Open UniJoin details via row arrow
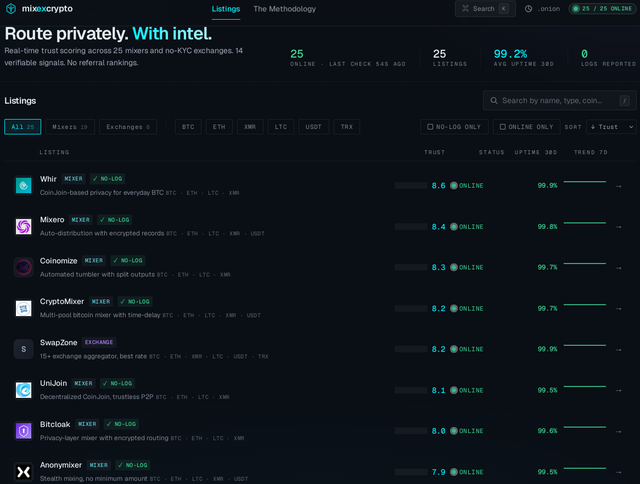Image resolution: width=640 pixels, height=484 pixels. [619, 391]
